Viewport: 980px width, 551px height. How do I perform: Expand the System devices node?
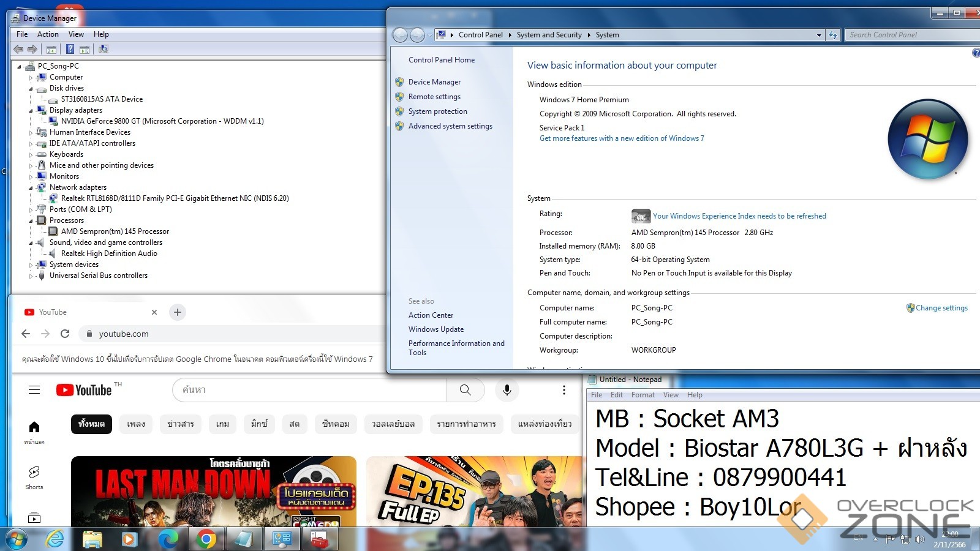pos(31,265)
